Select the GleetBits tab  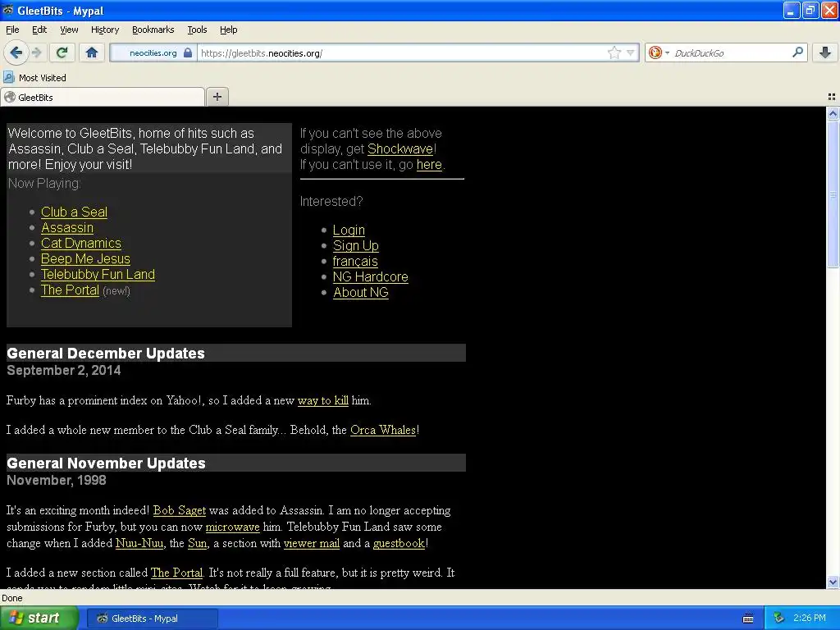tap(103, 97)
